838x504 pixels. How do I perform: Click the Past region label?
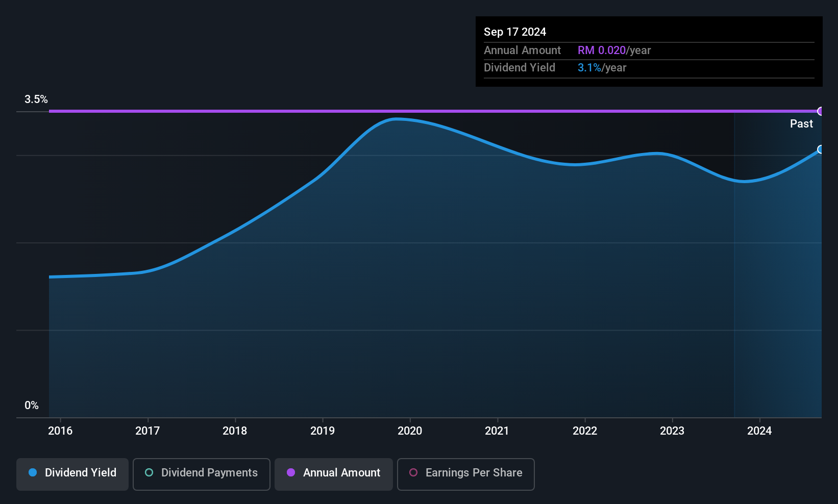tap(801, 124)
